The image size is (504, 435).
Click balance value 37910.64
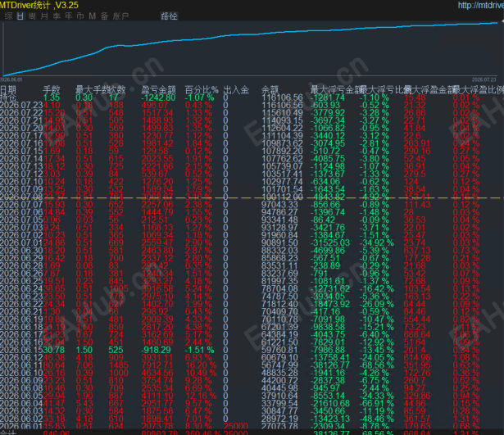coord(280,396)
